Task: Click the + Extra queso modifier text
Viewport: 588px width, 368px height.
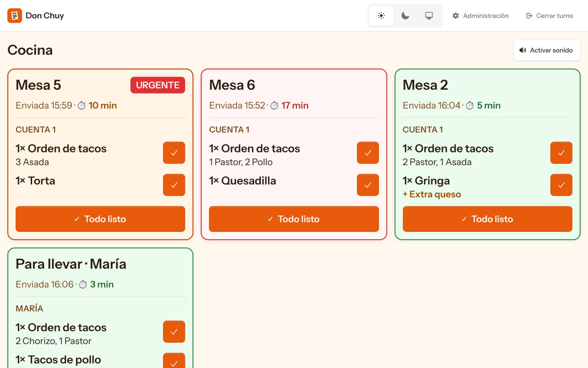Action: [432, 194]
